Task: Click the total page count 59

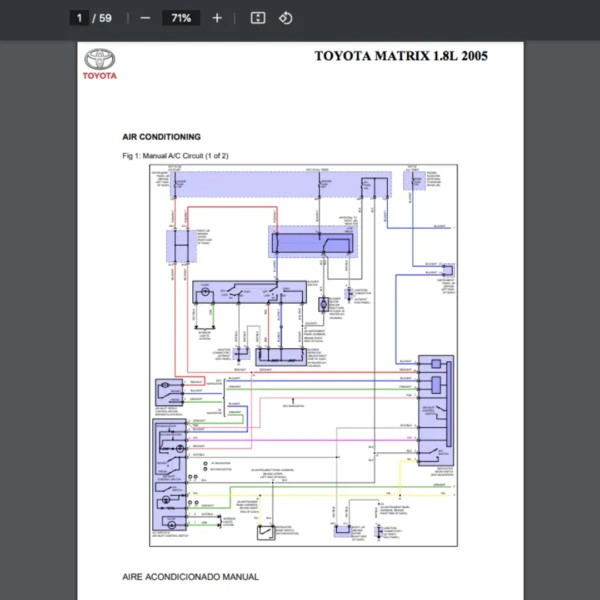Action: click(105, 18)
